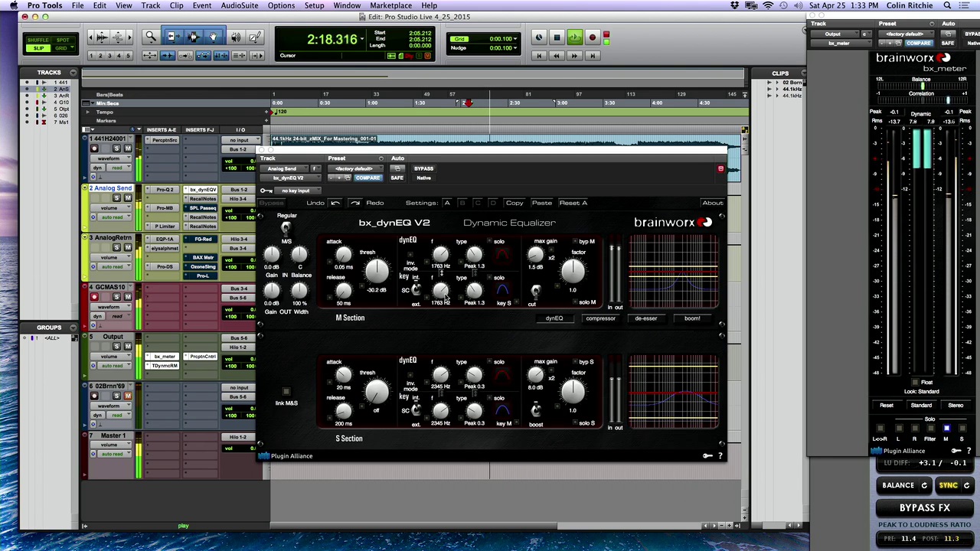This screenshot has height=551, width=980.
Task: Click the M Section thresh knob
Action: 376,270
